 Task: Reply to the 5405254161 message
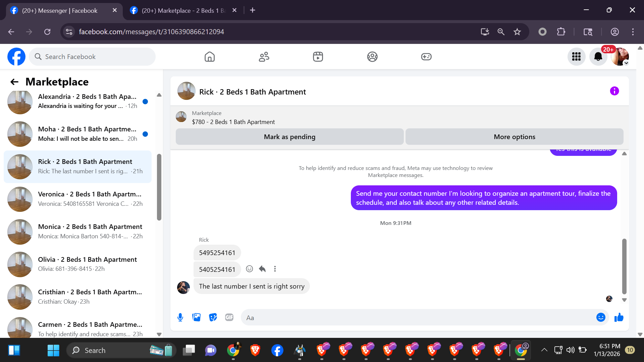pos(262,269)
